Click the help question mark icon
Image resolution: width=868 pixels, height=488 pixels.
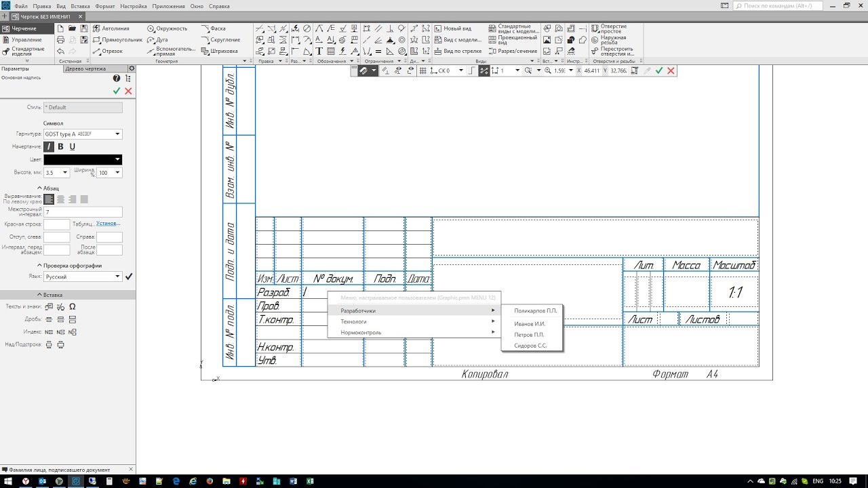117,79
